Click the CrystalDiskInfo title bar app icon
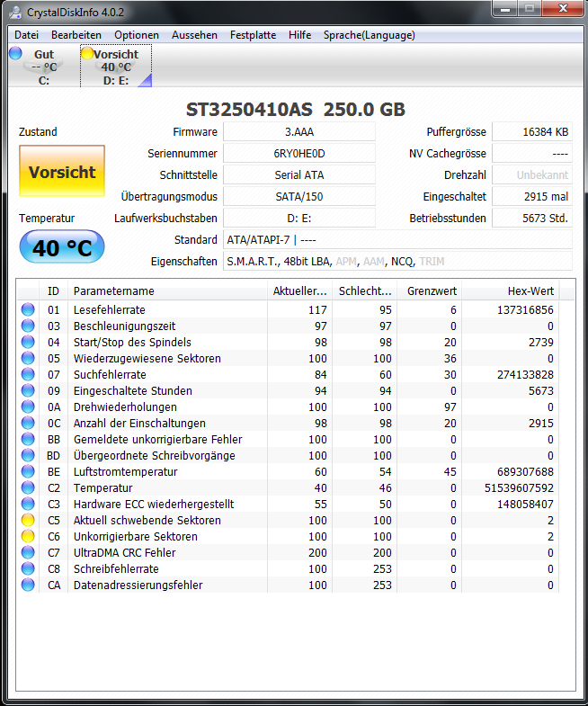588x706 pixels. point(16,13)
